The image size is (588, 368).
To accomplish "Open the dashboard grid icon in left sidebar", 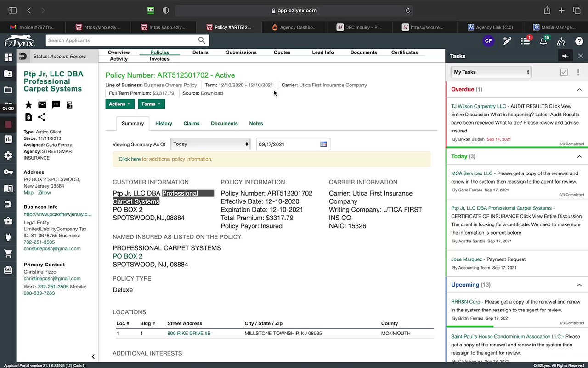I will (x=8, y=57).
